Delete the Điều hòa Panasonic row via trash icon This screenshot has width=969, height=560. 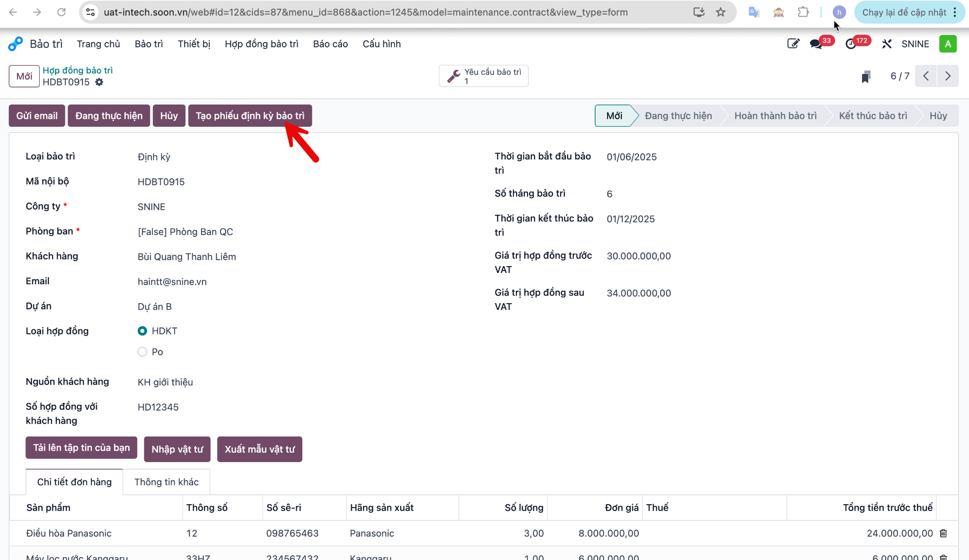click(943, 533)
